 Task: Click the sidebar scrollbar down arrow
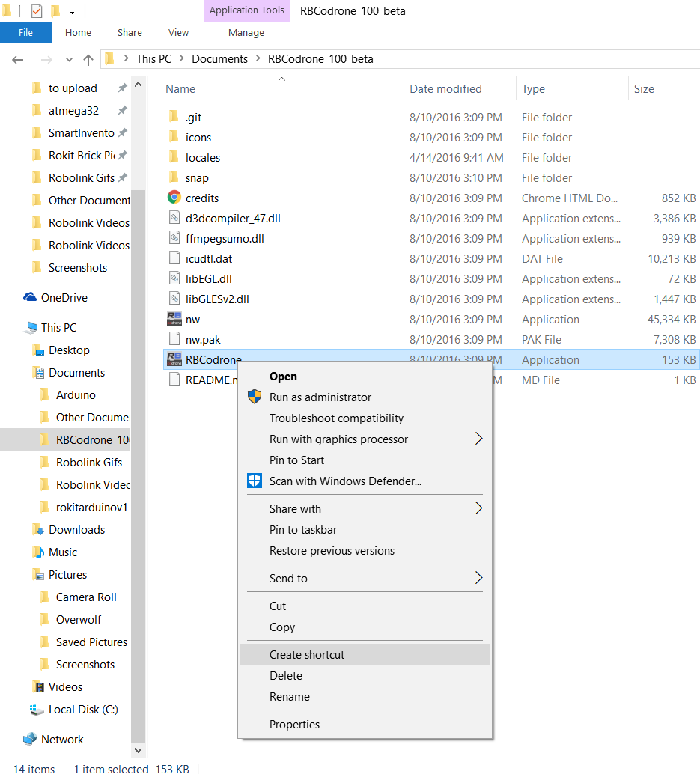[x=139, y=750]
